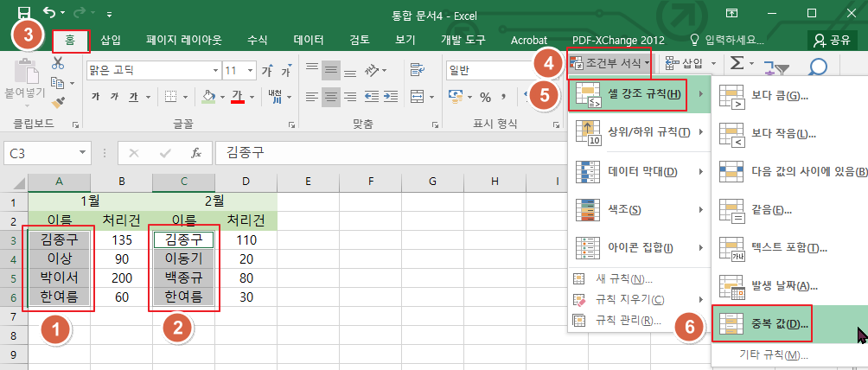Click the 공유 share button
The height and width of the screenshot is (370, 868).
pos(832,41)
